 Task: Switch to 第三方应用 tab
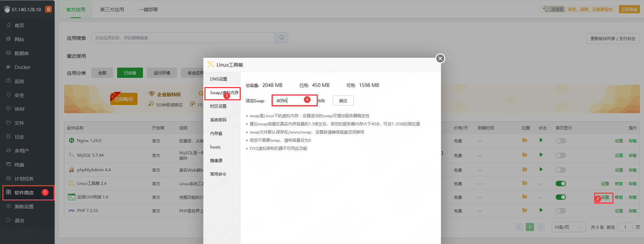(112, 10)
